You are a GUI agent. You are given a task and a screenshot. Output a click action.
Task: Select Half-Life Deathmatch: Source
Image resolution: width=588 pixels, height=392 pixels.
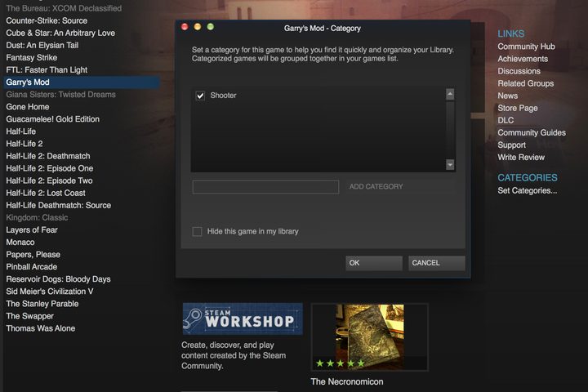coord(59,206)
